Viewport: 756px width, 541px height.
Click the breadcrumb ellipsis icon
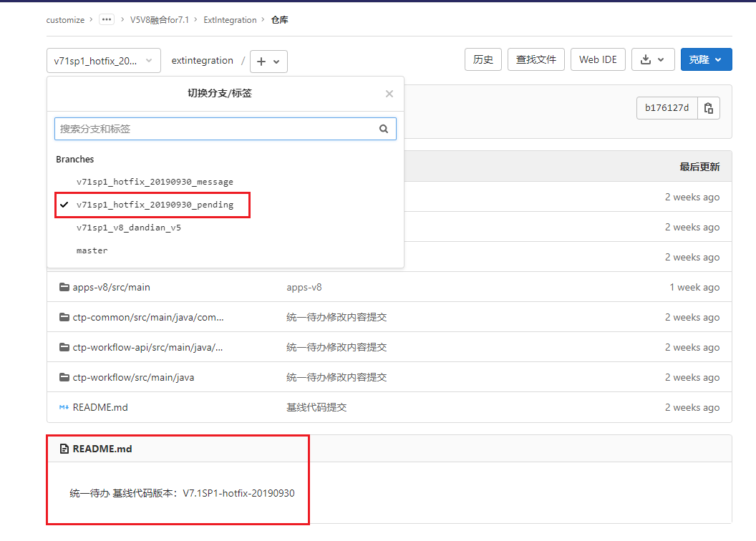107,20
